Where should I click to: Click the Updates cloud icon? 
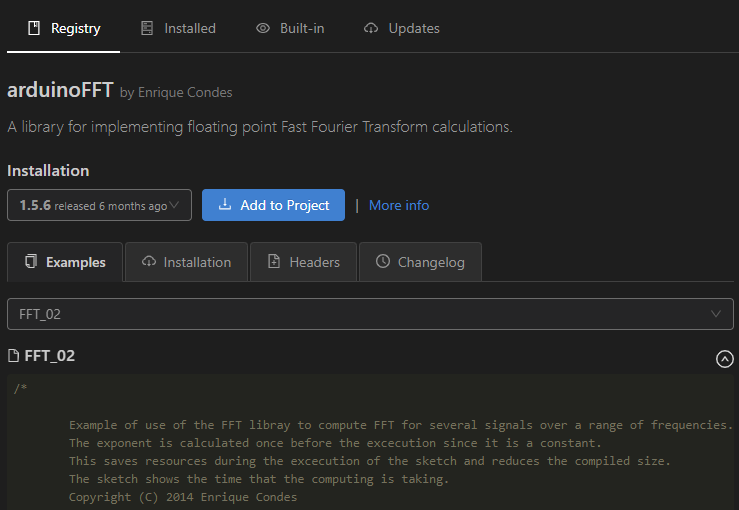[x=371, y=28]
